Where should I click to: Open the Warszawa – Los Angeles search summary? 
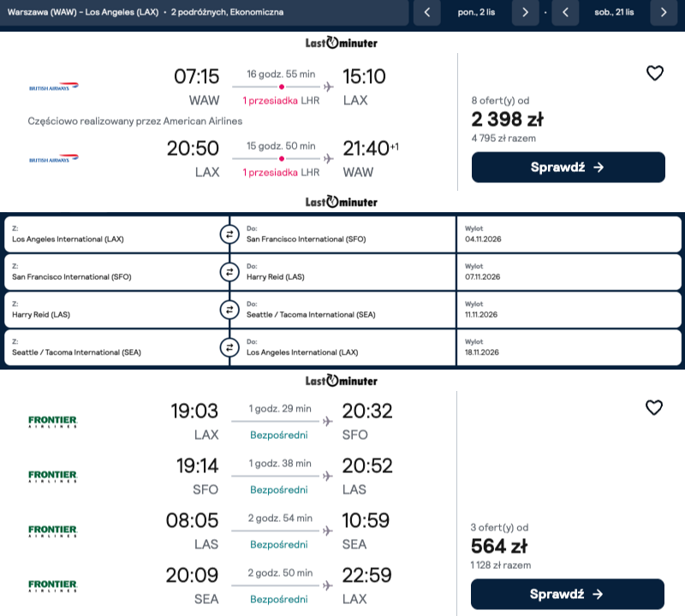pyautogui.click(x=205, y=12)
